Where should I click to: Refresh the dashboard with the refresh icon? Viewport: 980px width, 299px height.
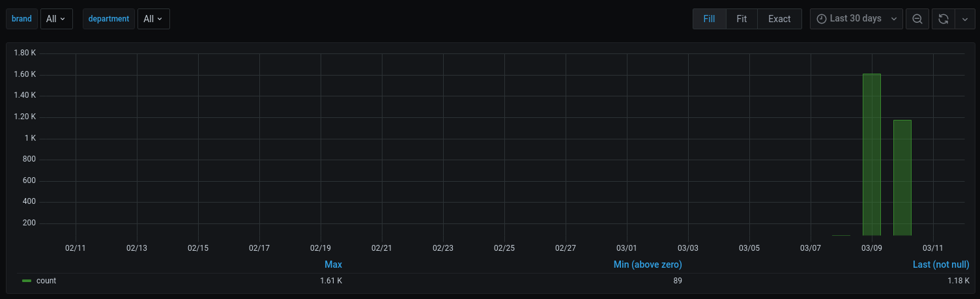[x=943, y=19]
